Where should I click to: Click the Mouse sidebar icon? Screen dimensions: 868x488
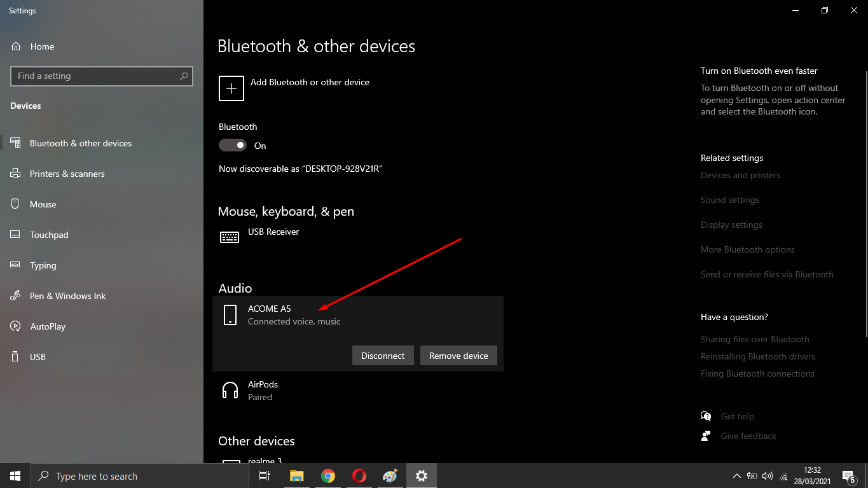[x=16, y=204]
